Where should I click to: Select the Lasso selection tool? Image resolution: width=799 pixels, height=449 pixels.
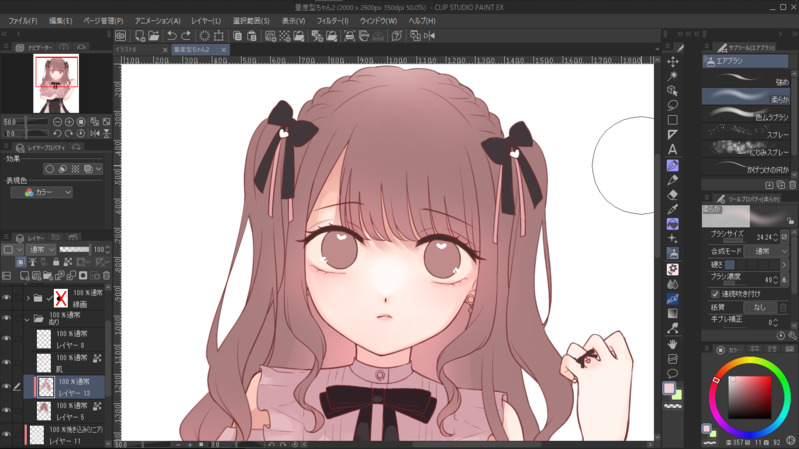coord(673,105)
